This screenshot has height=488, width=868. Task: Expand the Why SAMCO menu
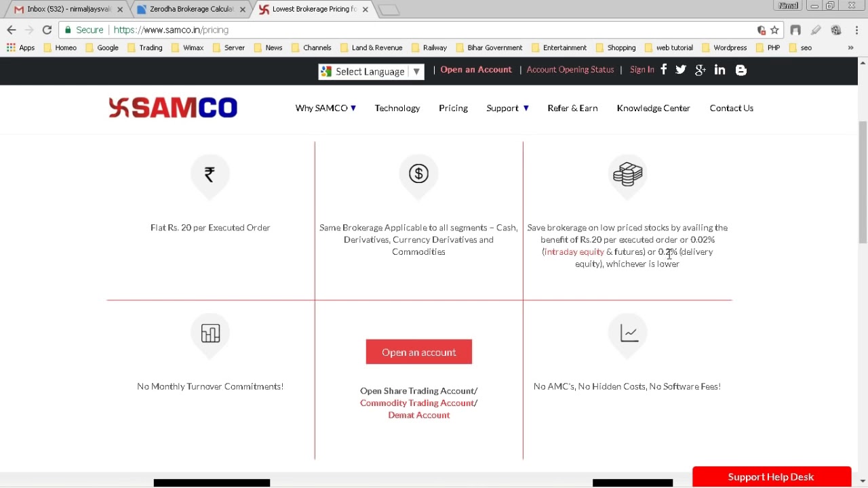[325, 108]
